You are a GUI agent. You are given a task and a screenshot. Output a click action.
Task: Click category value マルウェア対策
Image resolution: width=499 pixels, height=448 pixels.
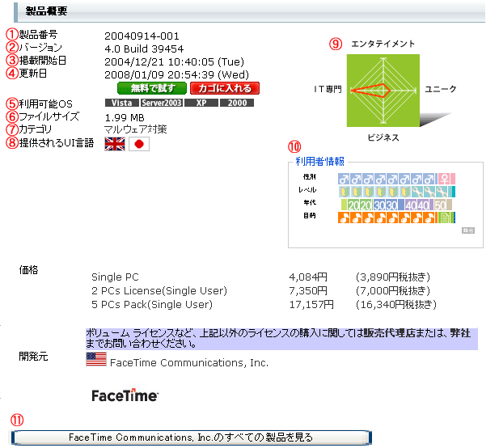coord(136,129)
